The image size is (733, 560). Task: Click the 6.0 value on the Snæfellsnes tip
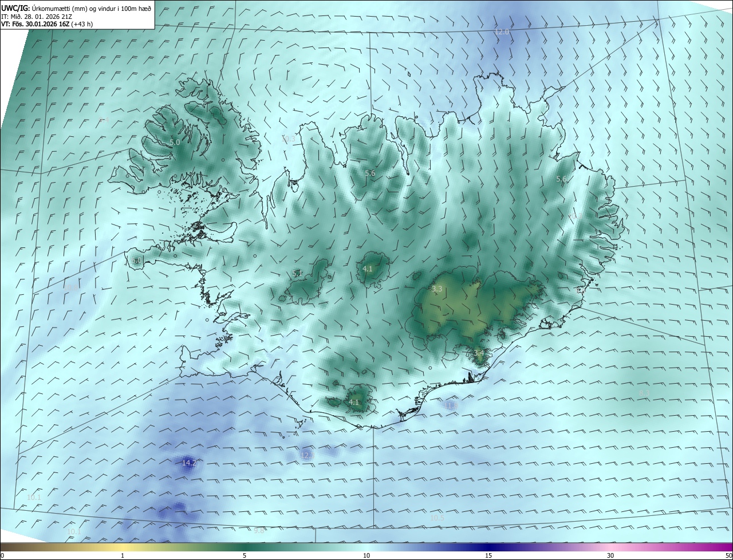136,261
